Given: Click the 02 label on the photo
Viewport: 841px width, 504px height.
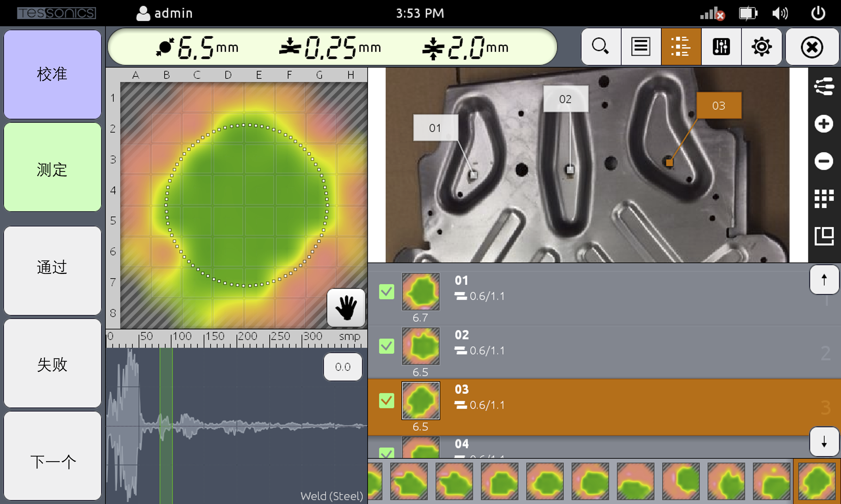Looking at the screenshot, I should [565, 99].
